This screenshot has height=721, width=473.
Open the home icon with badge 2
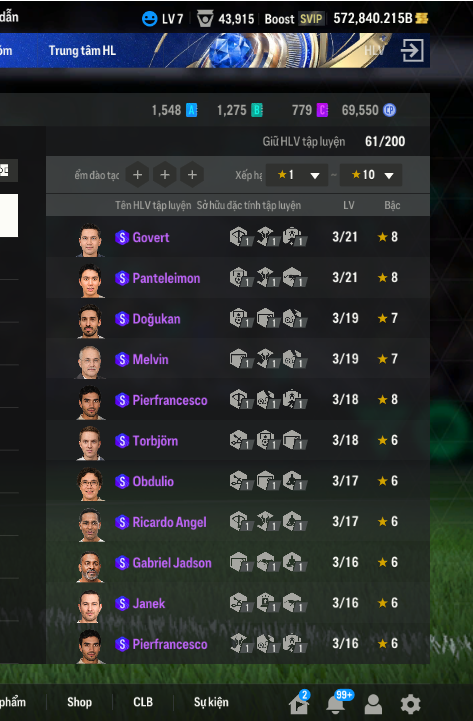(298, 703)
